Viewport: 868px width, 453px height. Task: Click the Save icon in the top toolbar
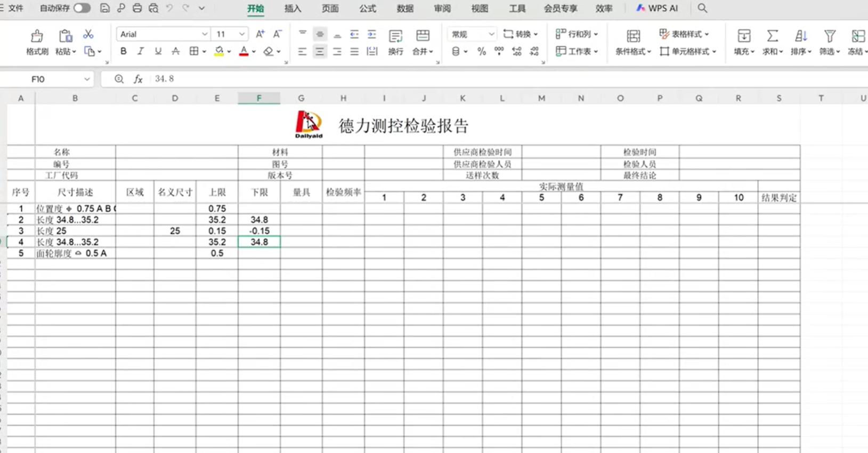pos(105,8)
